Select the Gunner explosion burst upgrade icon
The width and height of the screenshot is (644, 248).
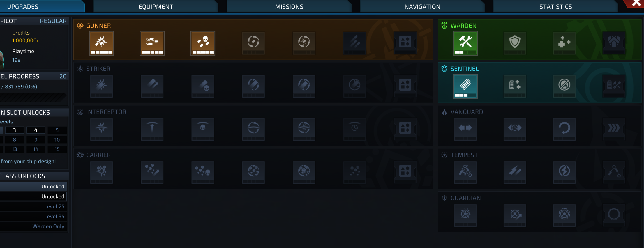(x=101, y=43)
